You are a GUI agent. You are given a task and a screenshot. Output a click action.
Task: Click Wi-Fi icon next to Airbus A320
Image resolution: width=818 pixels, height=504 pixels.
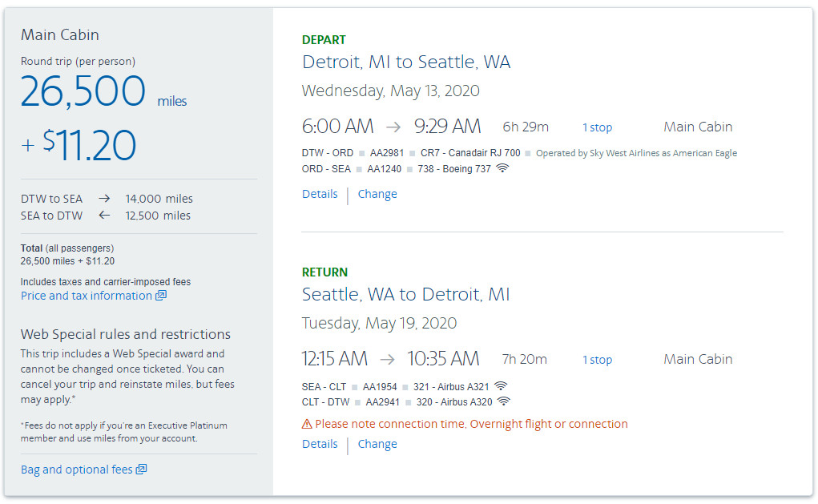click(x=503, y=401)
